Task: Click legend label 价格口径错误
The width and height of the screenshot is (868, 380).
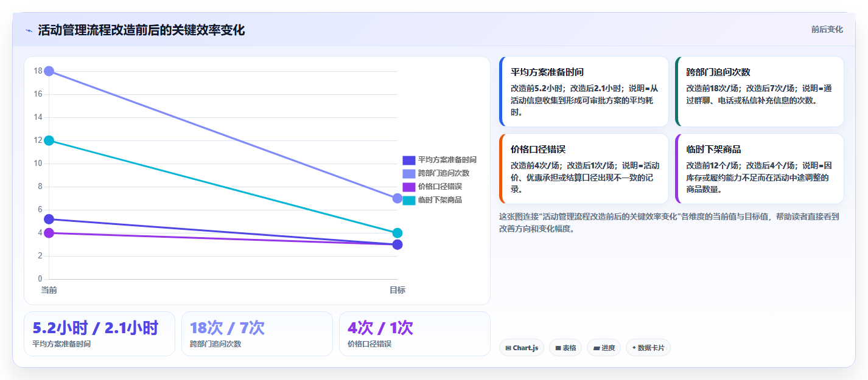Action: 440,187
